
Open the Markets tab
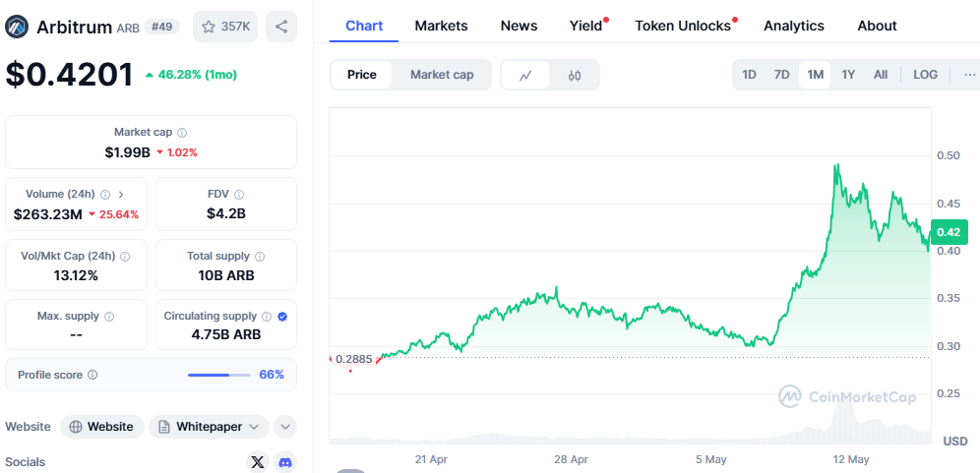[441, 27]
